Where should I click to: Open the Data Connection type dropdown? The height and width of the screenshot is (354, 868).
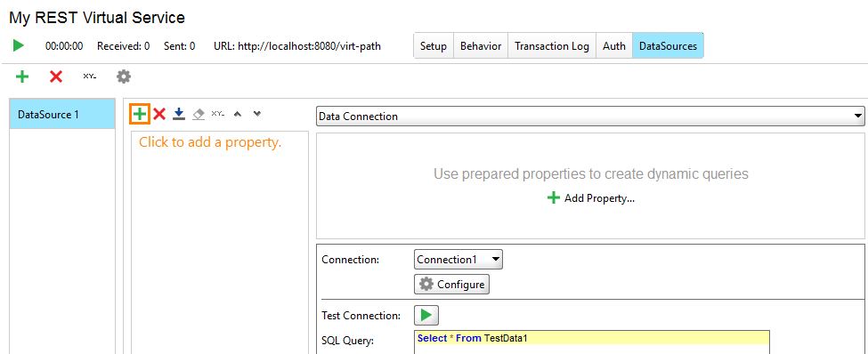click(590, 117)
